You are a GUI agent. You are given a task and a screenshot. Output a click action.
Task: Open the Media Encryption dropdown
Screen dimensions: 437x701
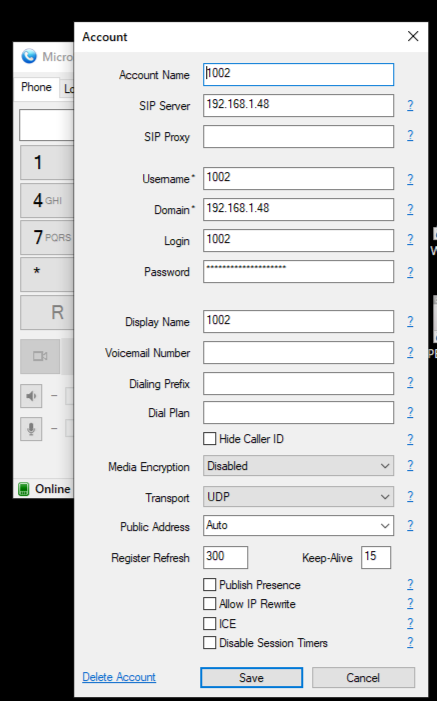click(298, 466)
